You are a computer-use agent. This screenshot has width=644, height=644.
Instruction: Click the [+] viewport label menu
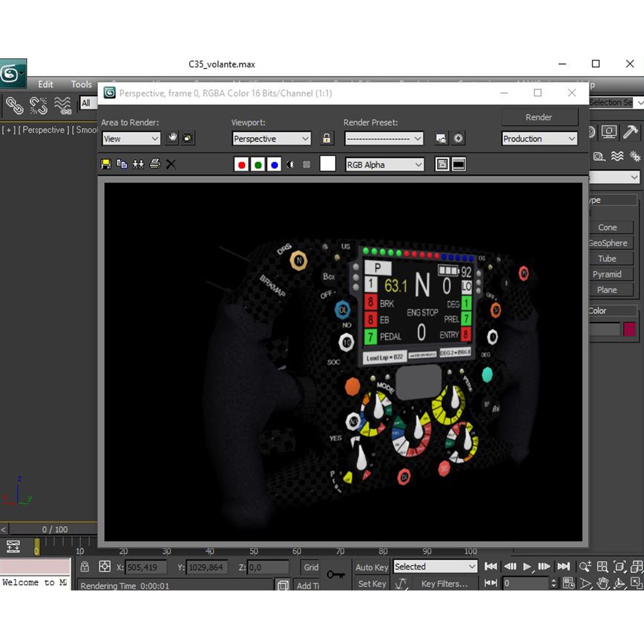pyautogui.click(x=8, y=130)
